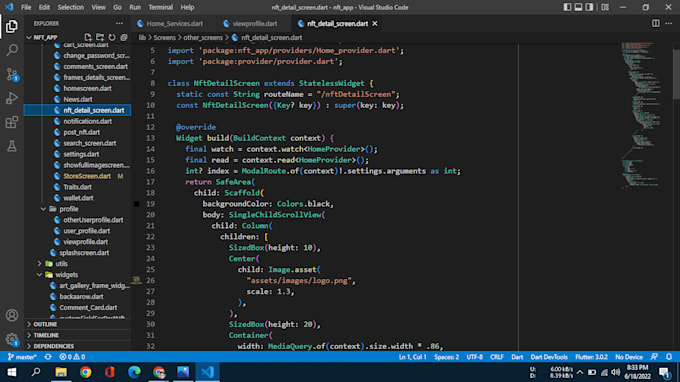Open the File menu
This screenshot has width=680, height=382.
tap(26, 7)
